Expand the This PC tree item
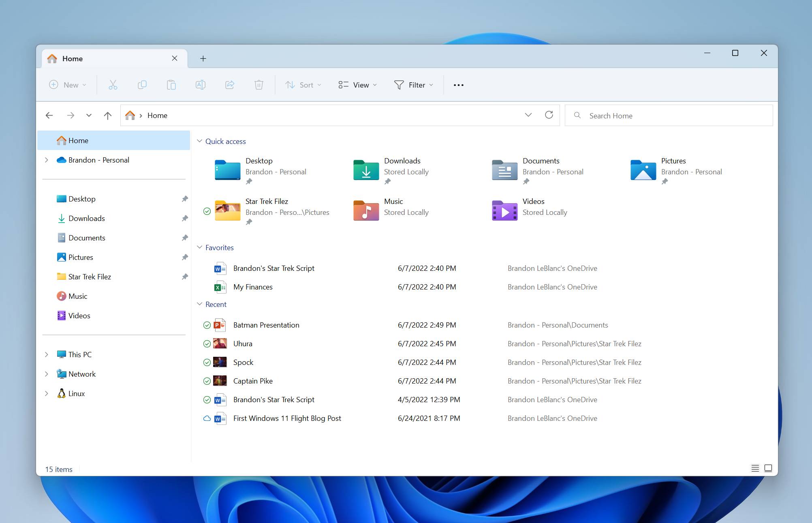Image resolution: width=812 pixels, height=523 pixels. pyautogui.click(x=47, y=354)
